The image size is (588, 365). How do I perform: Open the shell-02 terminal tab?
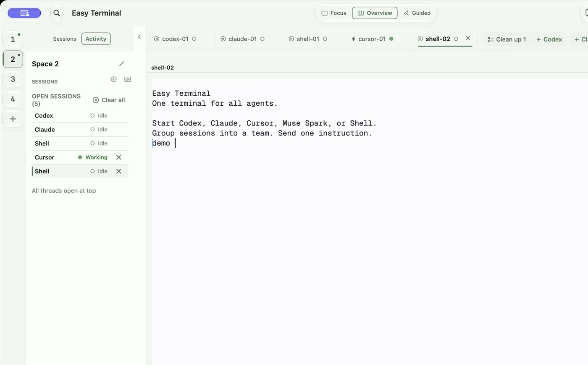(438, 39)
